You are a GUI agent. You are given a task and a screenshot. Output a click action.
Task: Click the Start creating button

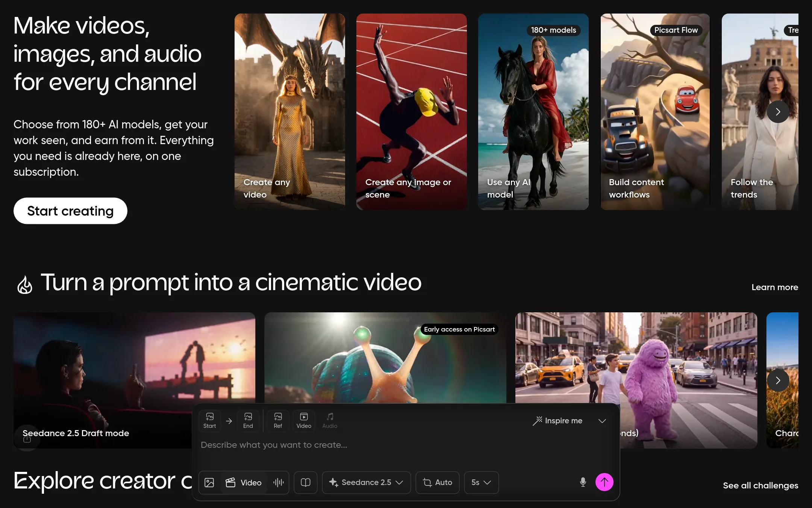click(x=70, y=211)
